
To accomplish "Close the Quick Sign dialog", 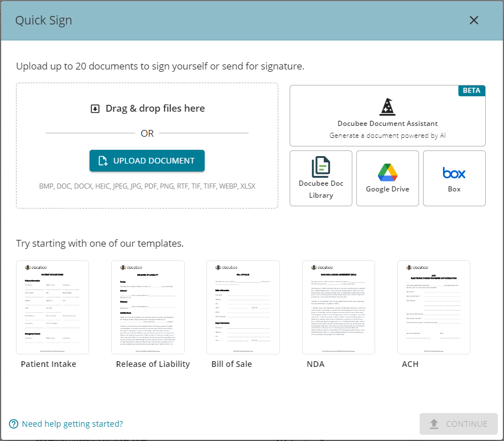I will click(x=474, y=21).
